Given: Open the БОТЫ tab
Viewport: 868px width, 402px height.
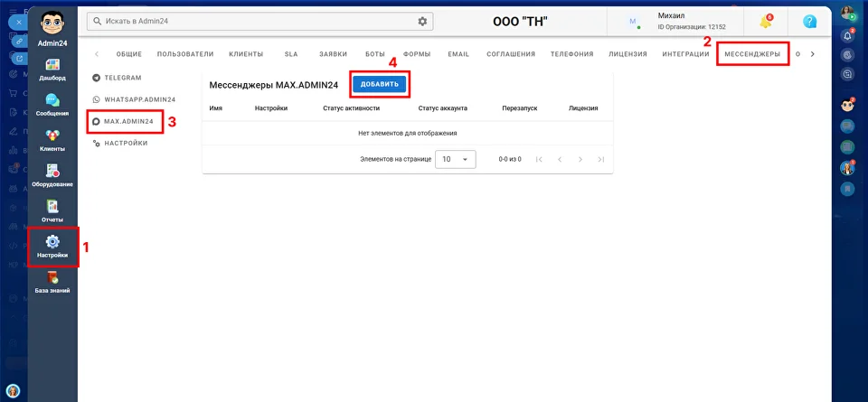Looking at the screenshot, I should click(x=375, y=54).
